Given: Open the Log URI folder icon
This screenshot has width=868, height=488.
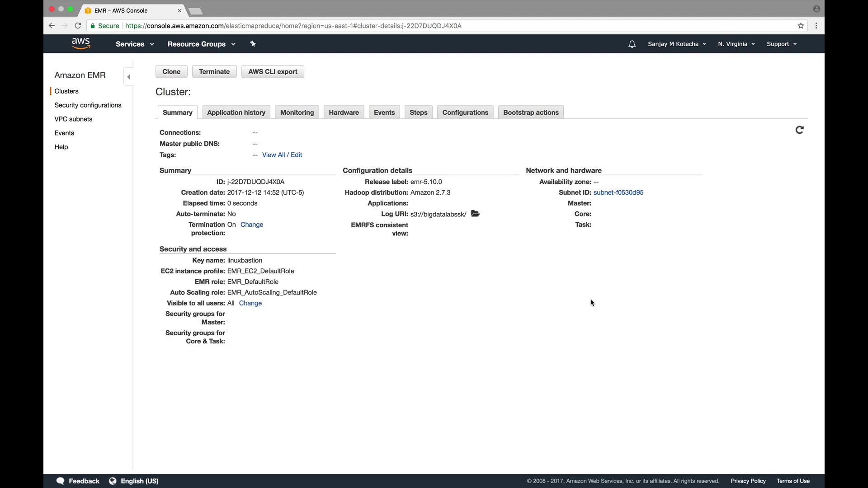Looking at the screenshot, I should 475,214.
